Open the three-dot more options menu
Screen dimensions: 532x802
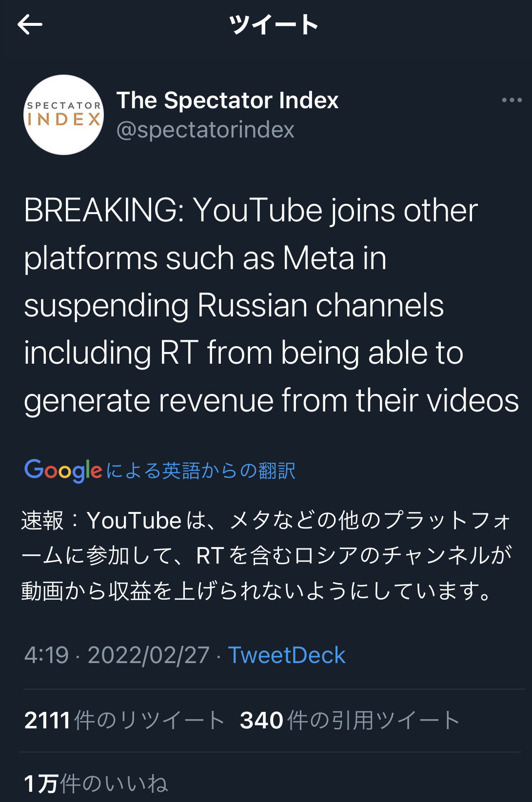[512, 100]
